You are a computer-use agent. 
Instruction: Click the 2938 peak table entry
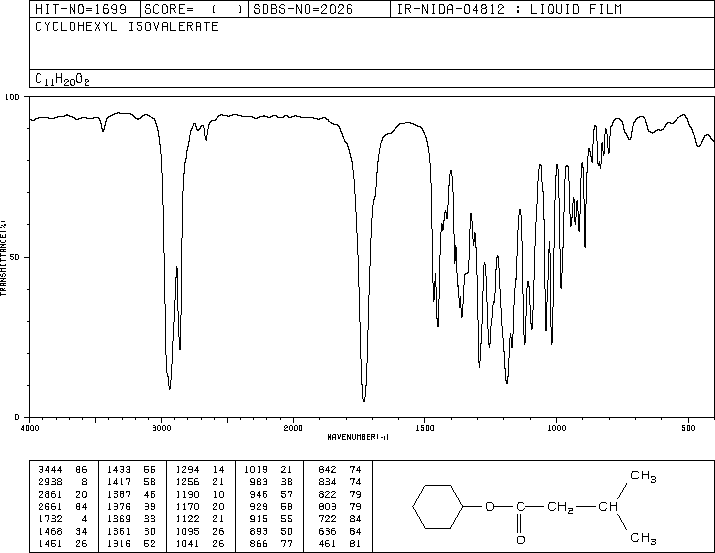[x=62, y=481]
